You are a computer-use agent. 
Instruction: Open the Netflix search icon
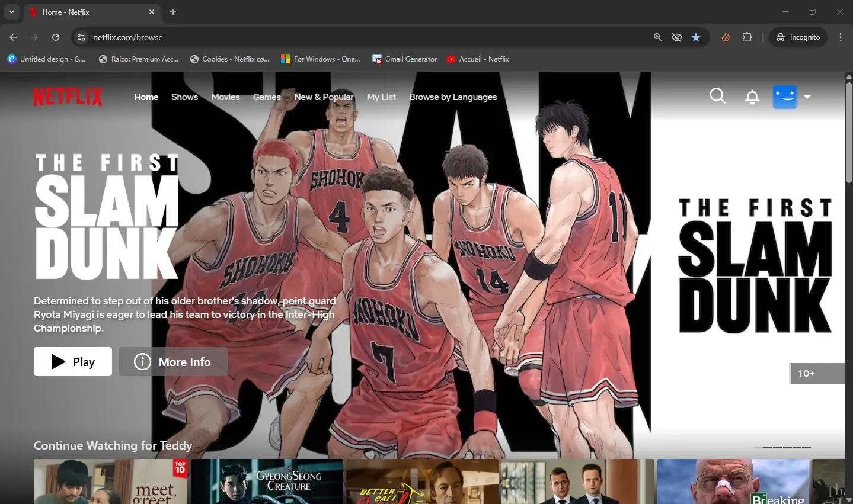pos(717,96)
